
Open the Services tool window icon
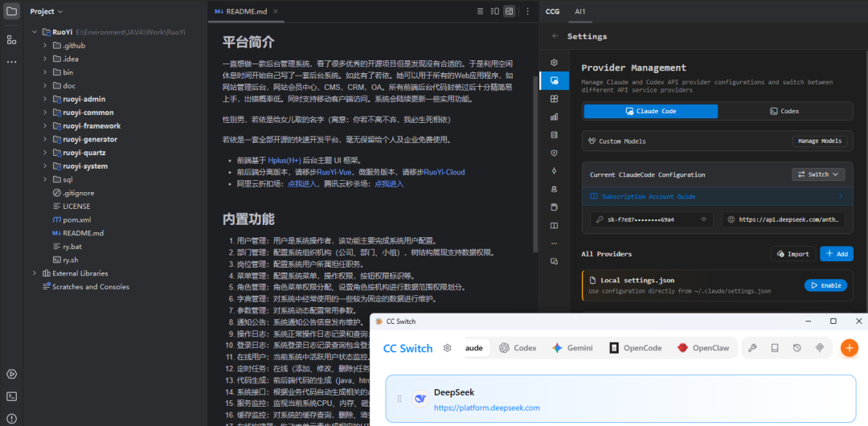[11, 374]
